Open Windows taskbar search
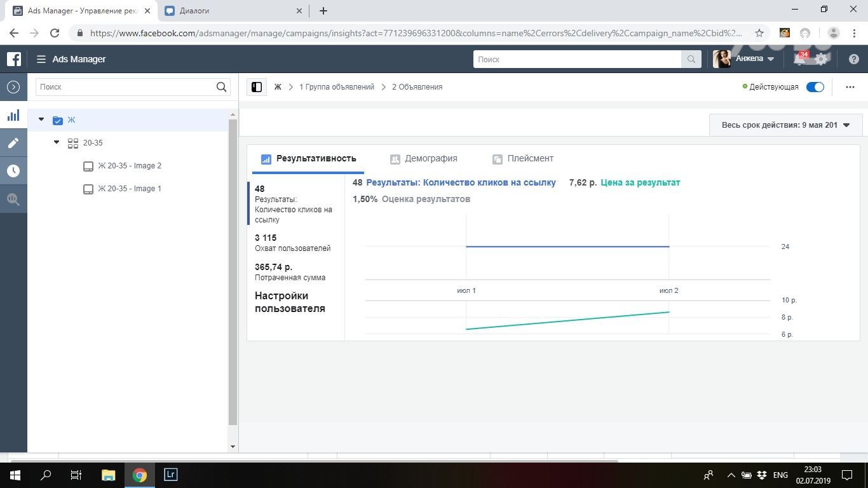The width and height of the screenshot is (868, 488). click(x=46, y=475)
